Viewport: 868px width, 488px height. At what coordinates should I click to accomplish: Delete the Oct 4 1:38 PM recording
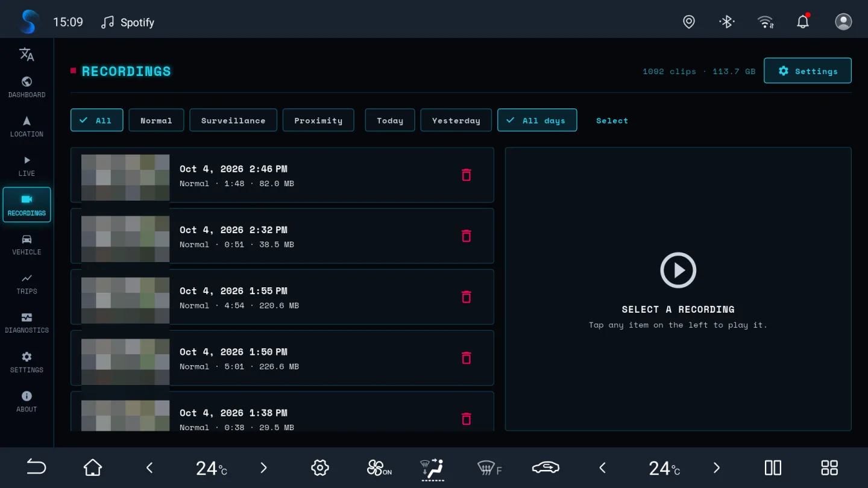click(466, 419)
